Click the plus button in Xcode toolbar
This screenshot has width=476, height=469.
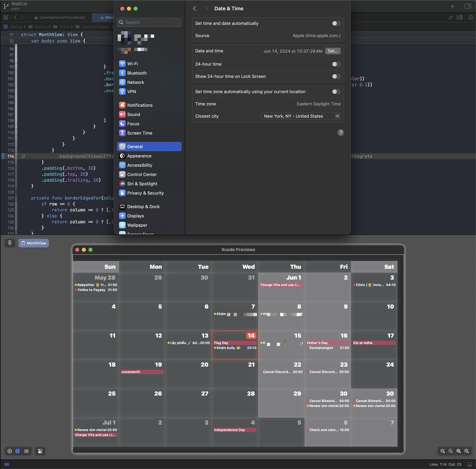coord(452,6)
